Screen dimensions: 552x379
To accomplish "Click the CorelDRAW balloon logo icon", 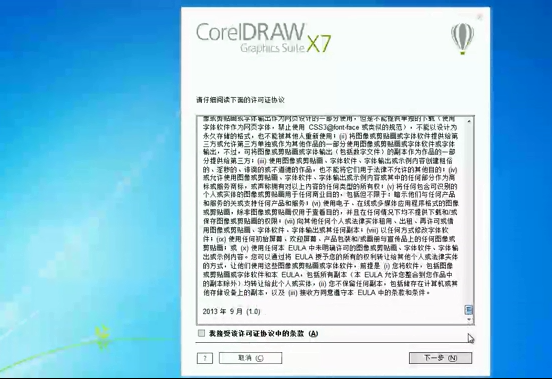I will tap(462, 39).
